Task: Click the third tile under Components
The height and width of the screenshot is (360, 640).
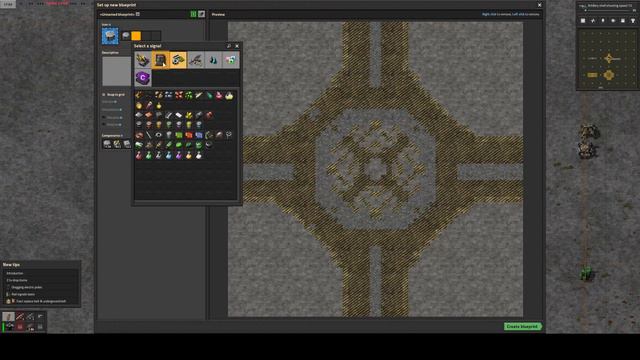Action: click(127, 144)
